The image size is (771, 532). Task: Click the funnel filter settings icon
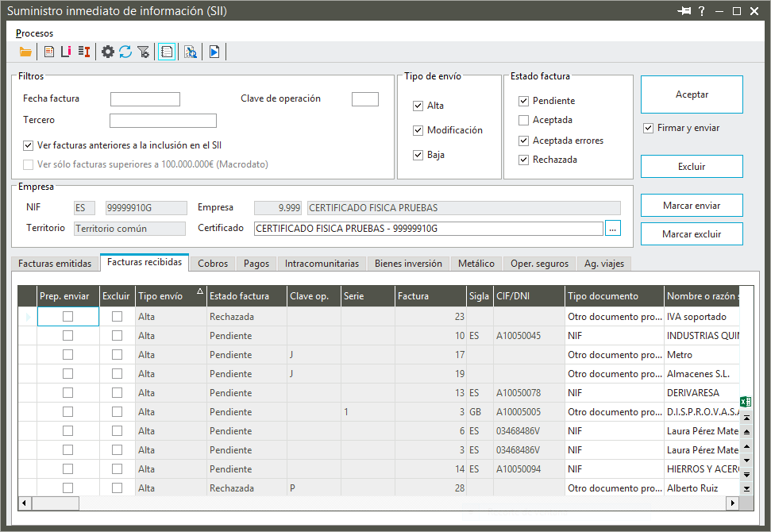(x=143, y=52)
